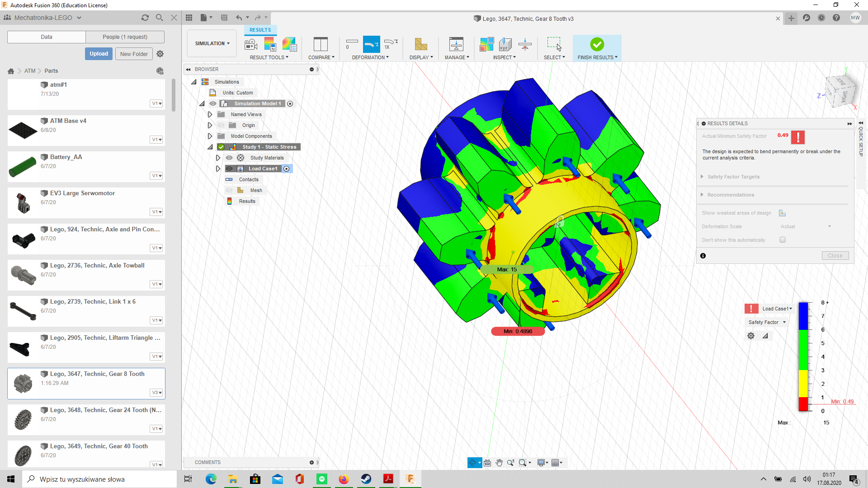Image resolution: width=868 pixels, height=488 pixels.
Task: Capture an image with Result Tools camera
Action: pos(250,44)
